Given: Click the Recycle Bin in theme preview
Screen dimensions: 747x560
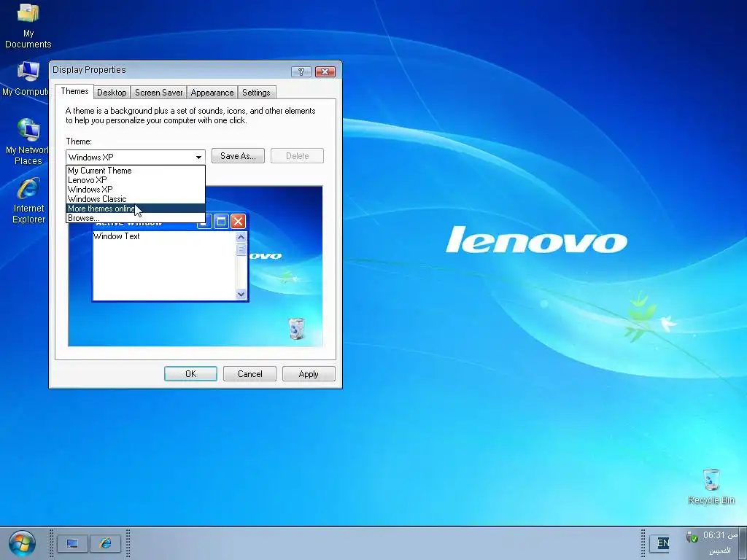Looking at the screenshot, I should (296, 329).
